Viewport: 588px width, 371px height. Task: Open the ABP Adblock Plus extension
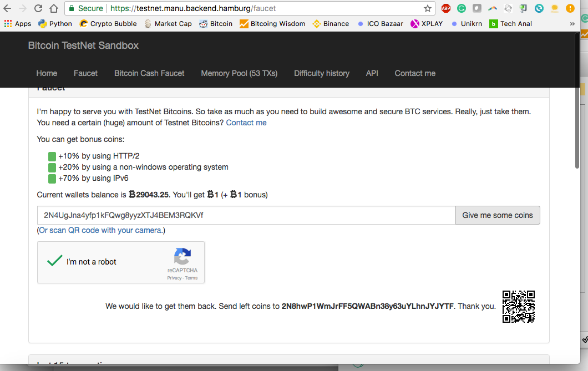446,8
